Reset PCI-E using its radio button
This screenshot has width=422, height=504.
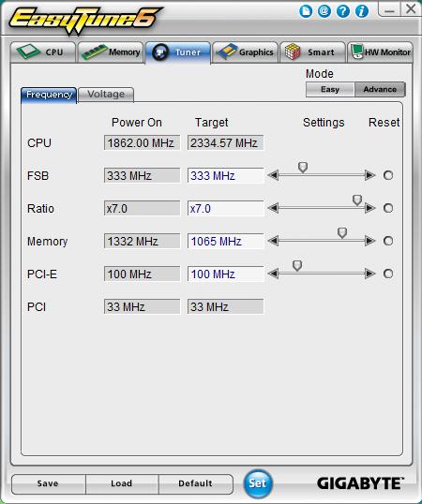[388, 274]
